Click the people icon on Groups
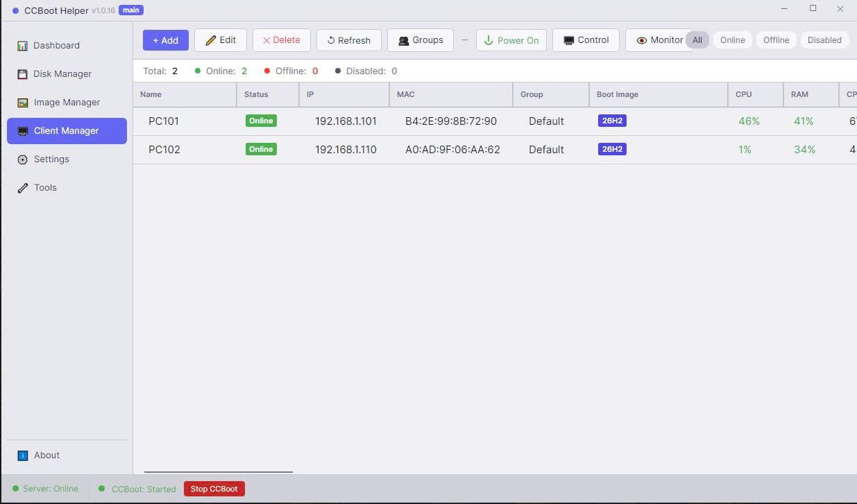The image size is (857, 504). click(403, 40)
